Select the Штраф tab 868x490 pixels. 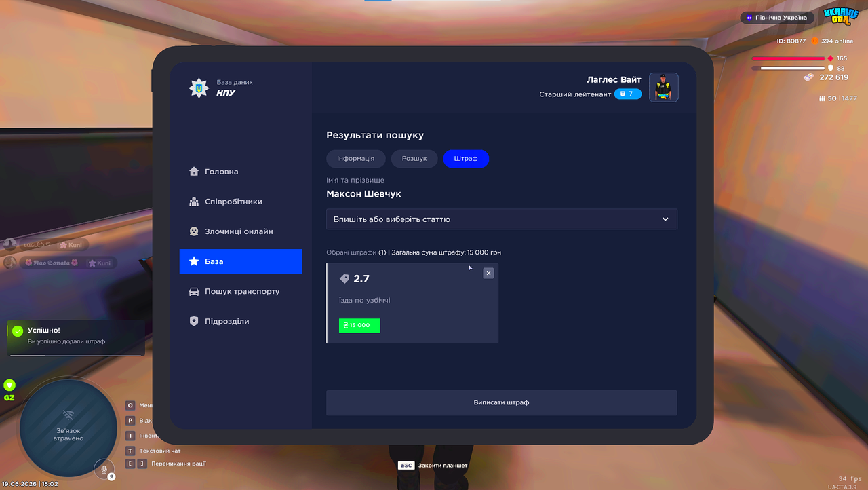coord(466,159)
